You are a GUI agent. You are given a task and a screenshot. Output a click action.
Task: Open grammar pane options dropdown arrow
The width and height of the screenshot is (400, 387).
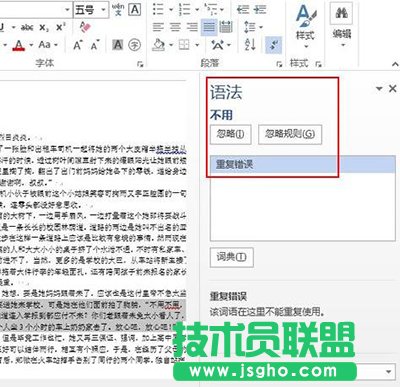(x=379, y=88)
